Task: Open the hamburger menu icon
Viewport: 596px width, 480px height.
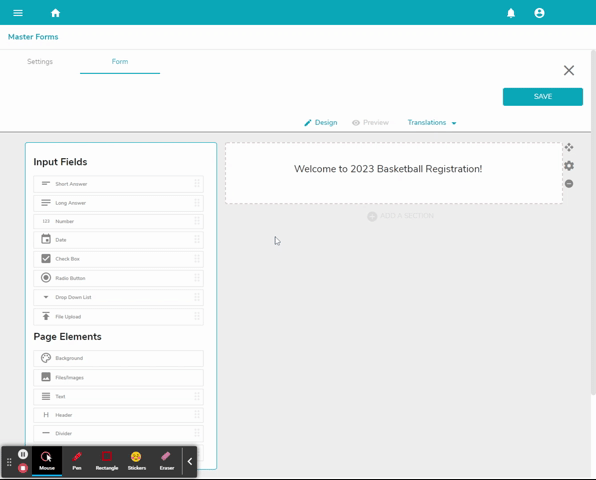Action: (x=18, y=13)
